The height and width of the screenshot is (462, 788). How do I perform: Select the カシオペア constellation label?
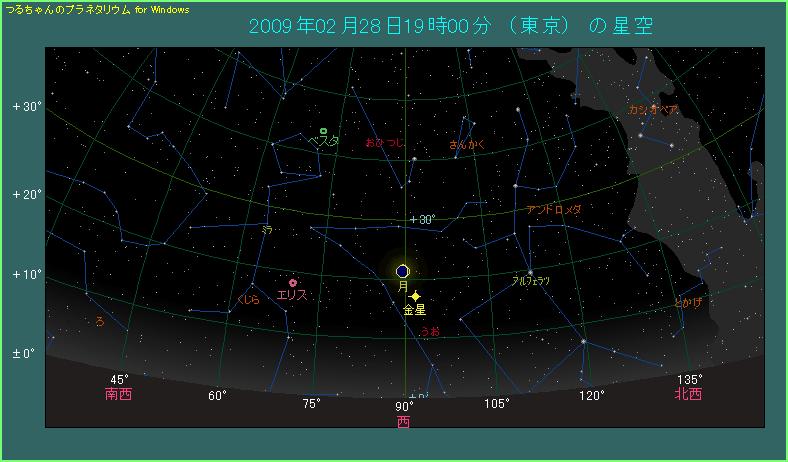(x=655, y=109)
